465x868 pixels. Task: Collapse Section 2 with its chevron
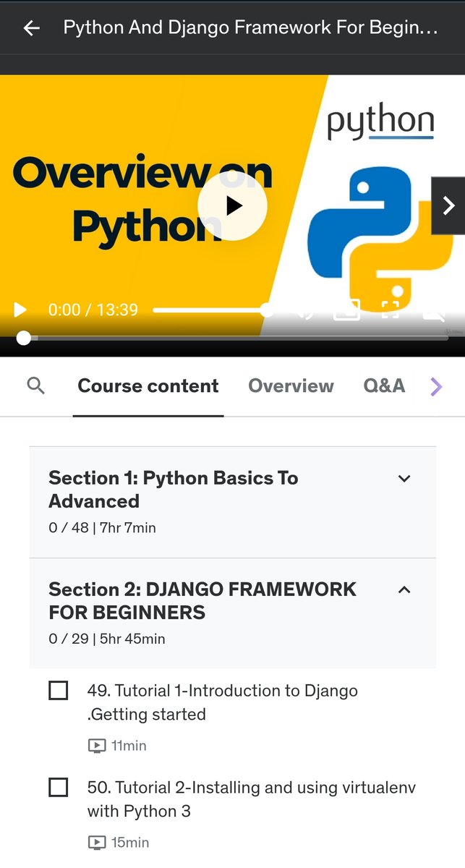tap(404, 590)
